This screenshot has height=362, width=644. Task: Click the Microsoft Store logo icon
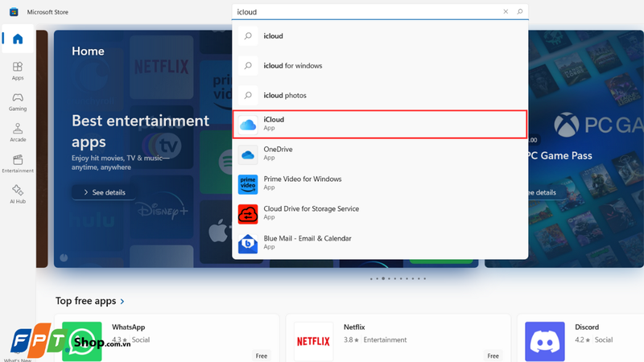point(14,12)
